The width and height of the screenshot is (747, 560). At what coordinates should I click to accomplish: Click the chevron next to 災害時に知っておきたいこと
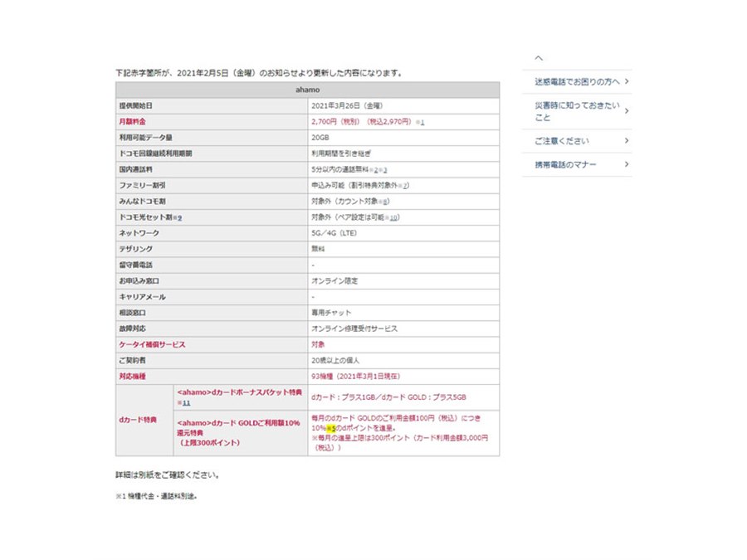627,111
